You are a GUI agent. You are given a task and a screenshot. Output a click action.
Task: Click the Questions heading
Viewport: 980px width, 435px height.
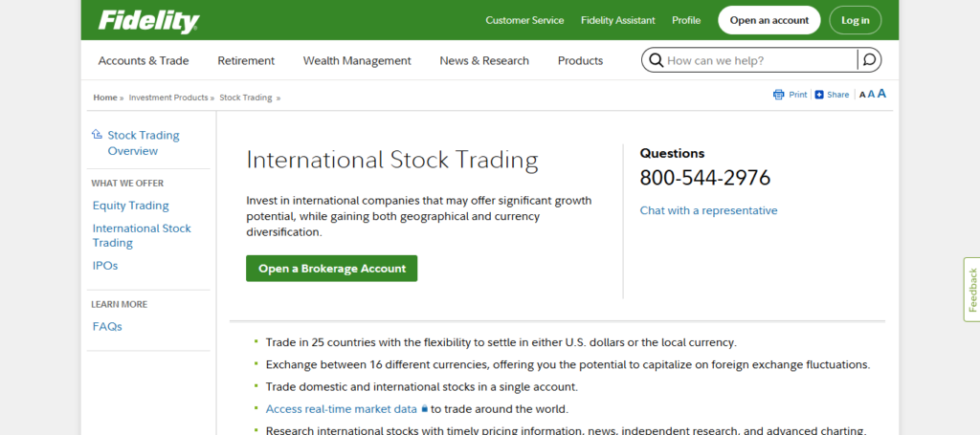tap(672, 153)
